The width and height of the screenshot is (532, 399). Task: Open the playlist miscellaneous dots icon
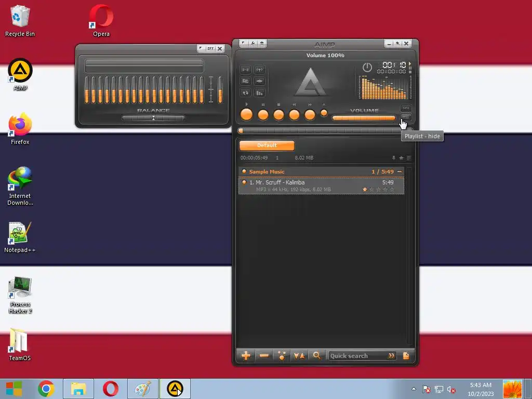tap(281, 355)
